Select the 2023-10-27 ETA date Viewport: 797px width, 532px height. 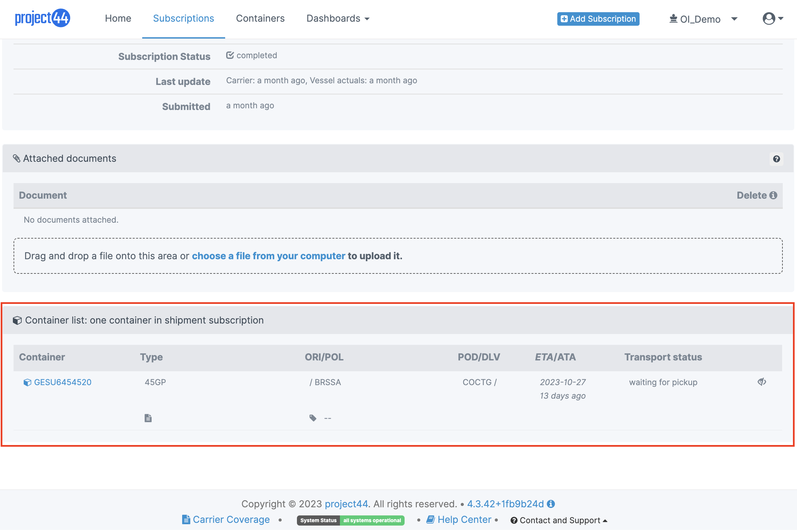coord(562,382)
